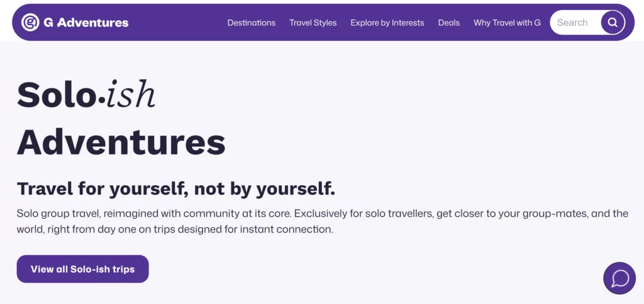The width and height of the screenshot is (644, 304).
Task: Click the italic ish in the heading
Action: click(130, 95)
